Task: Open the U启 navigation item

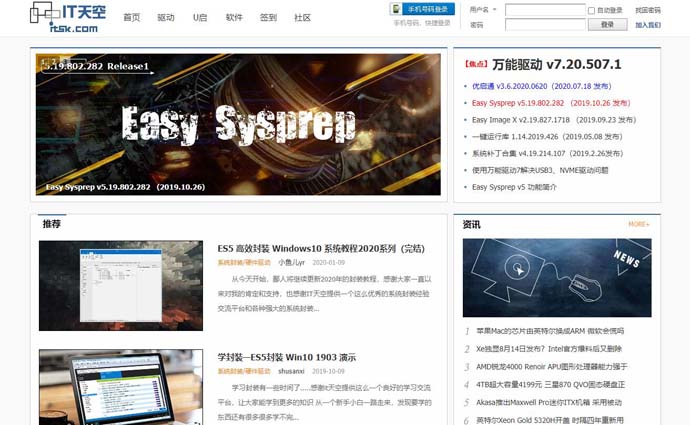Action: pyautogui.click(x=200, y=18)
